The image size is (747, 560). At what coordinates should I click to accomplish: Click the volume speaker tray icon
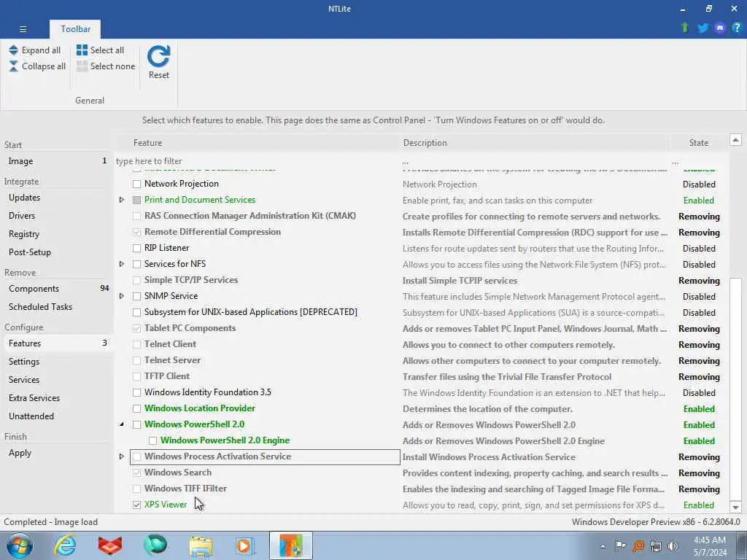pos(673,546)
